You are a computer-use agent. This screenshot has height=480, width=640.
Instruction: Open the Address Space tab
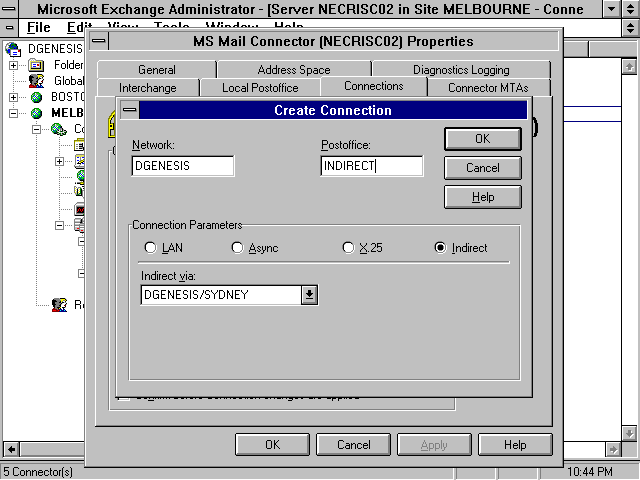294,70
